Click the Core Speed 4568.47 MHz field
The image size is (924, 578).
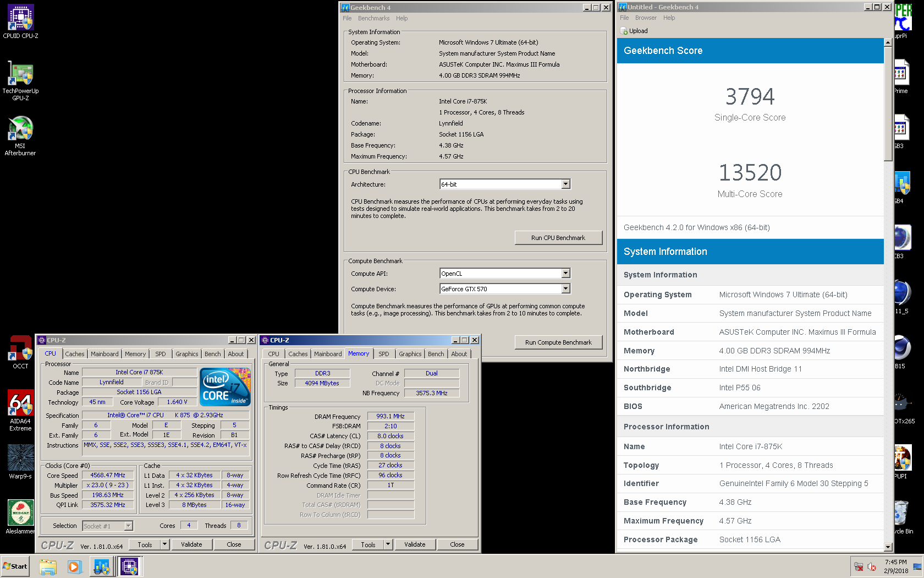108,476
